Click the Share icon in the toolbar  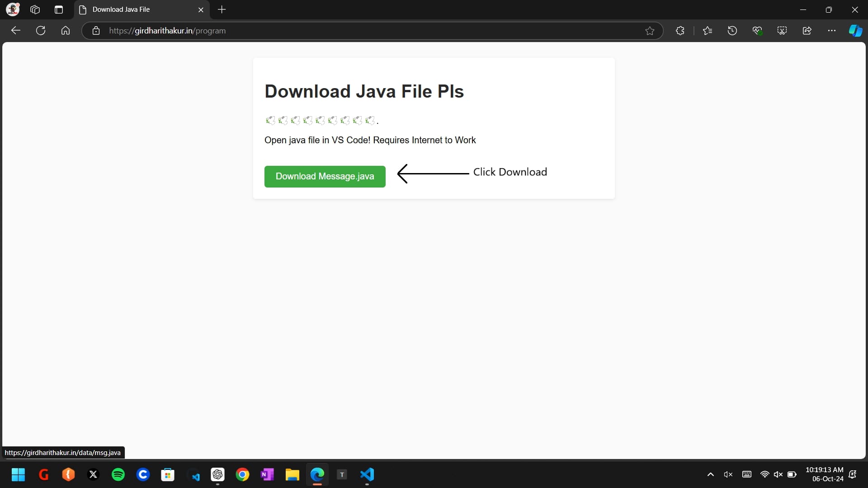click(807, 31)
